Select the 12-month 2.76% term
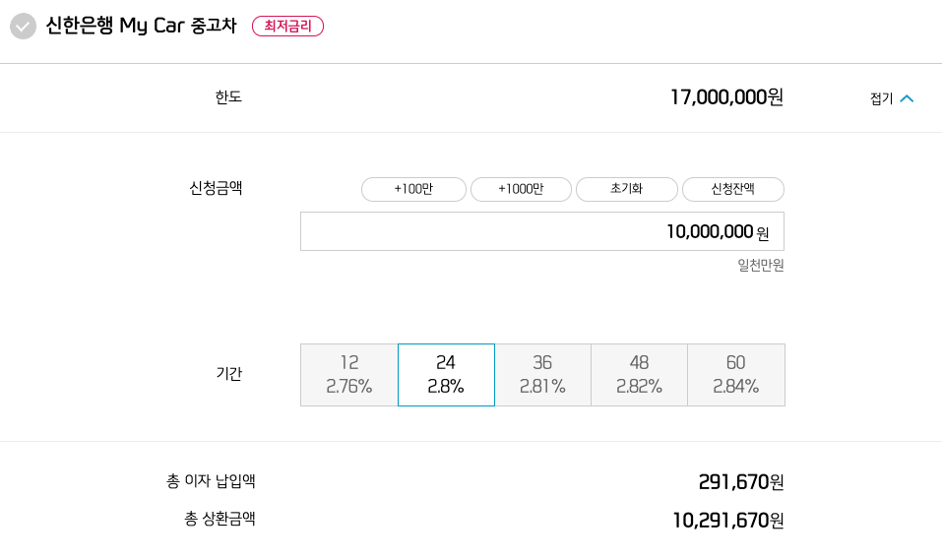Image resolution: width=942 pixels, height=560 pixels. point(349,375)
